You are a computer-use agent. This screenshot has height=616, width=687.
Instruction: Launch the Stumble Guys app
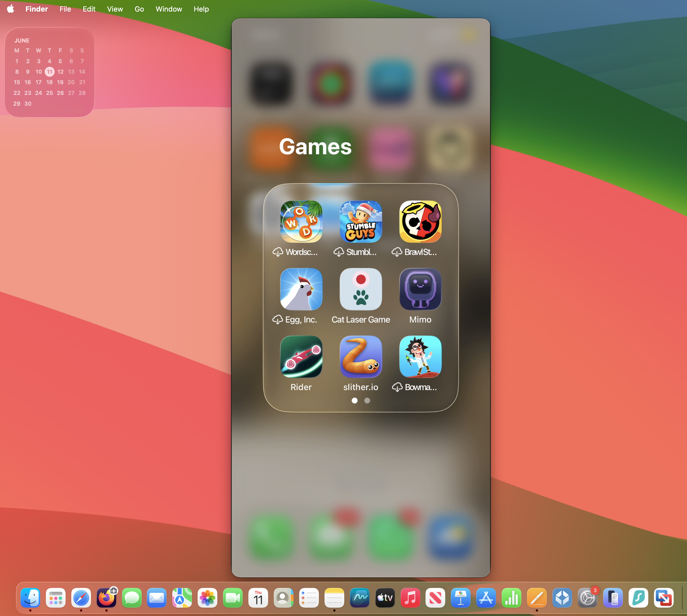coord(361,222)
